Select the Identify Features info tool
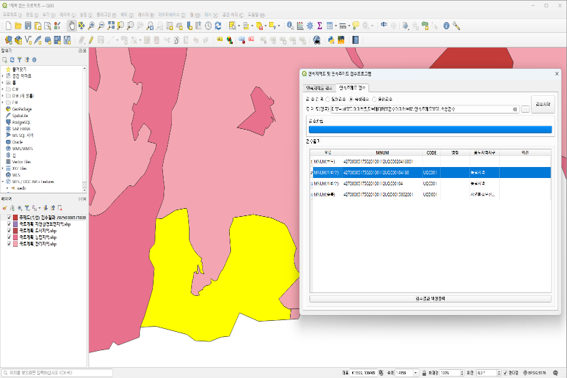Viewport: 567px width, 378px height. [290, 26]
